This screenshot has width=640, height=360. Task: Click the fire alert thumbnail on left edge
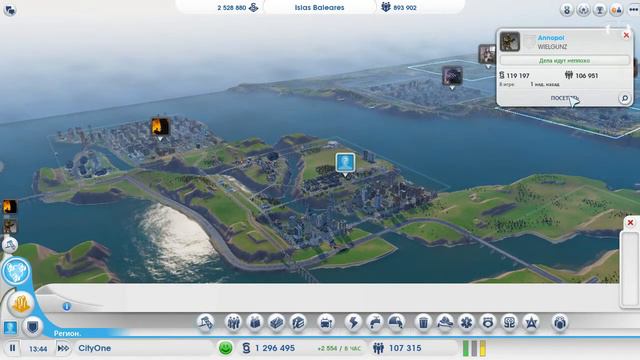click(10, 207)
